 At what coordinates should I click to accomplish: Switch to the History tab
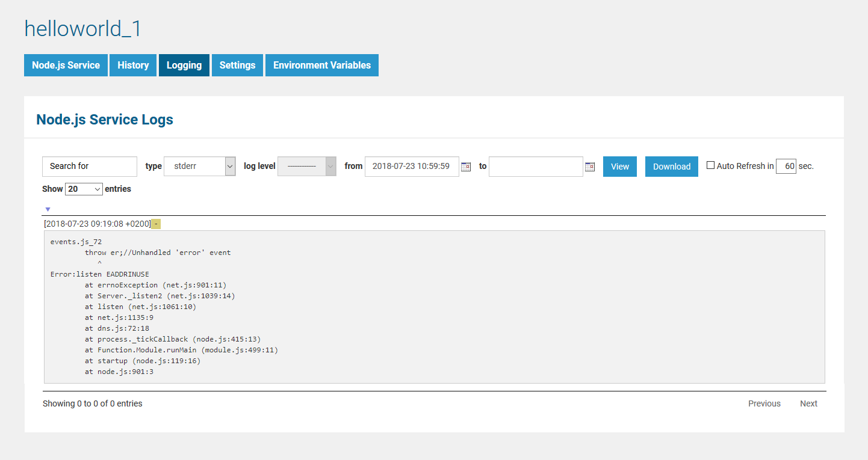(132, 65)
